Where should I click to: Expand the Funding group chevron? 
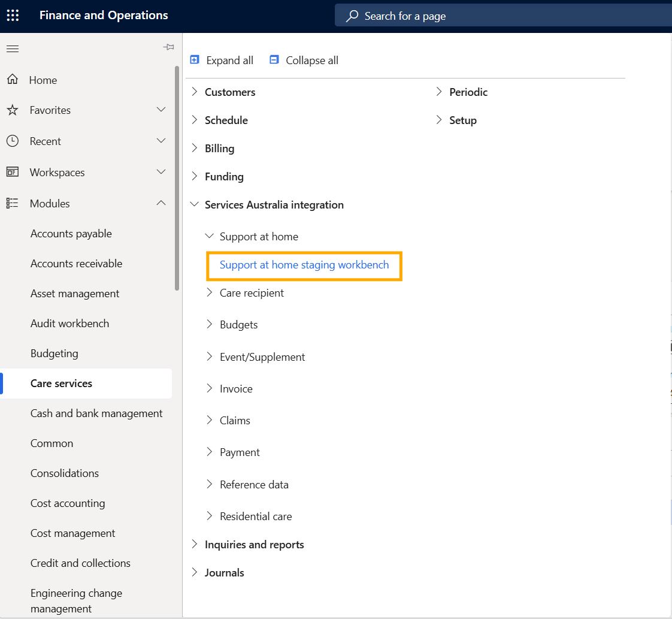tap(195, 176)
